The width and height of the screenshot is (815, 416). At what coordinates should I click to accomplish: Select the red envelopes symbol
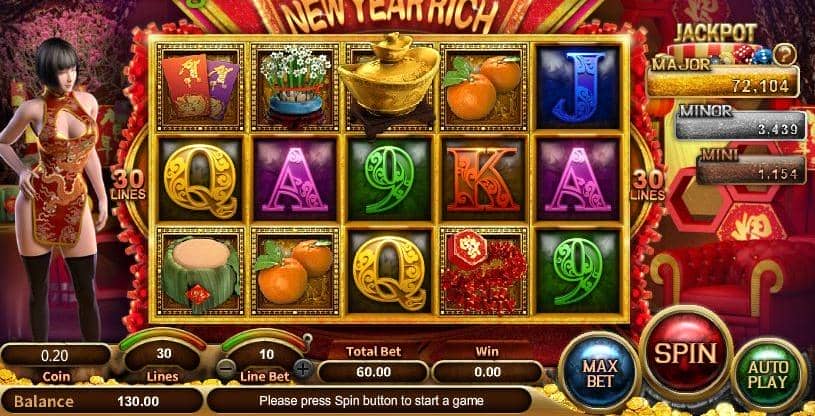point(200,87)
